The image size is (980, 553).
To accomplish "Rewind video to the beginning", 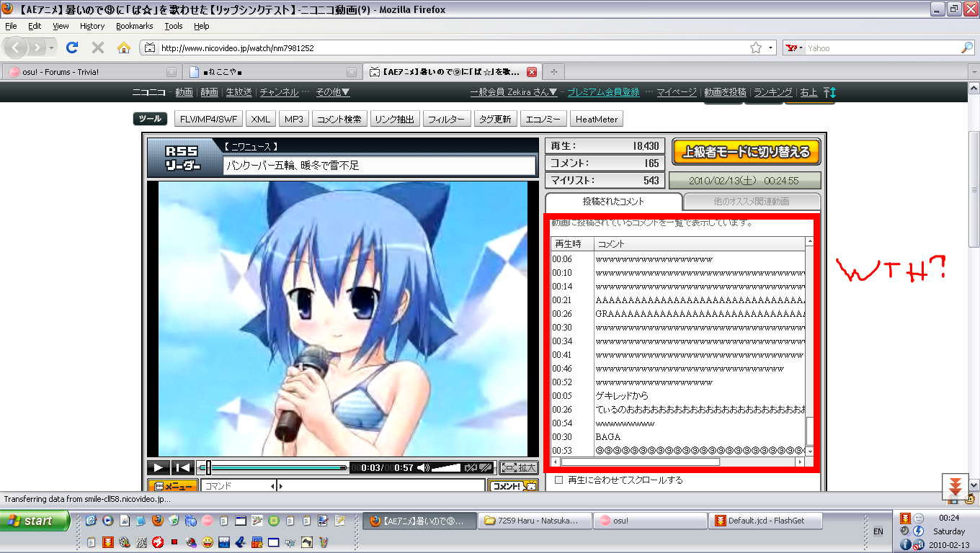I will [x=183, y=467].
